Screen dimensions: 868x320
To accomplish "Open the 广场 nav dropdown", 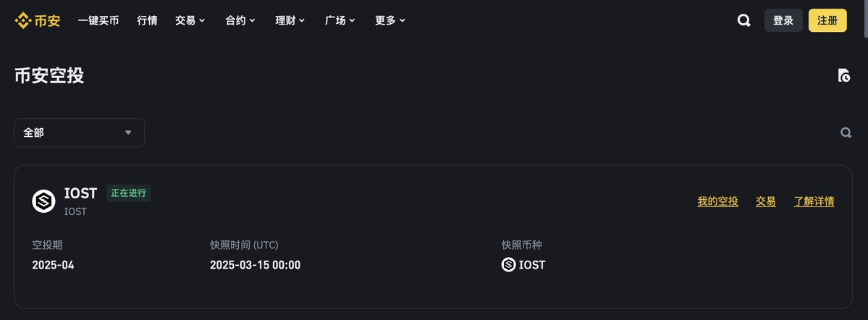I will (x=340, y=20).
